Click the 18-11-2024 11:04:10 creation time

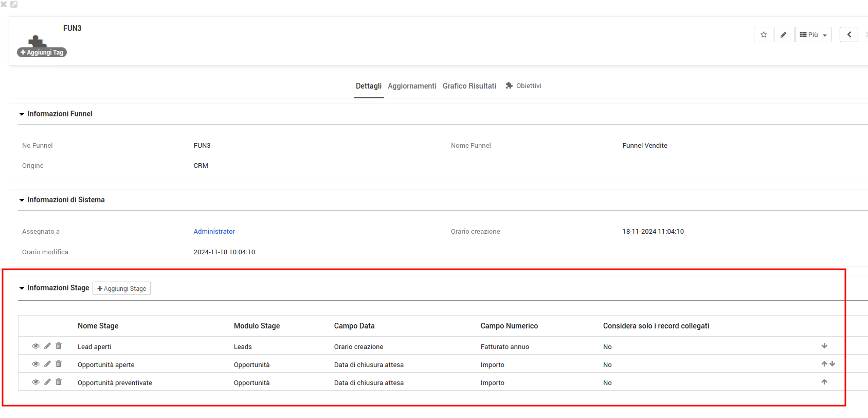tap(653, 232)
